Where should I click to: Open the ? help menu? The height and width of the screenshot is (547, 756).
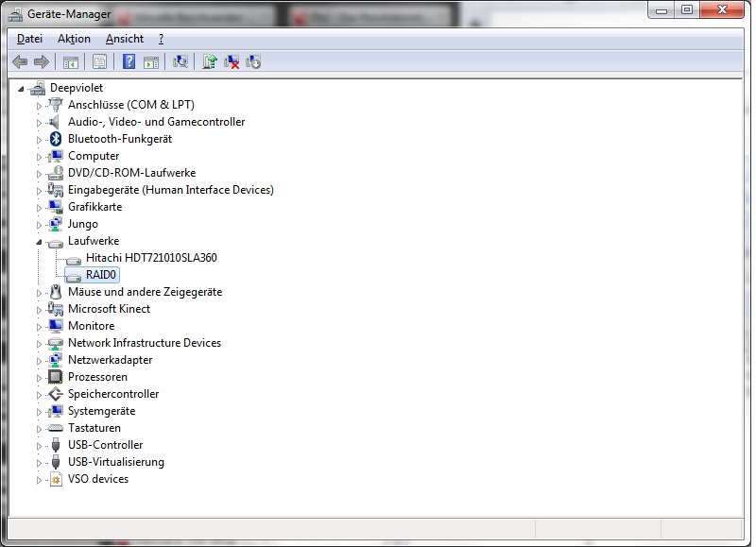coord(161,39)
